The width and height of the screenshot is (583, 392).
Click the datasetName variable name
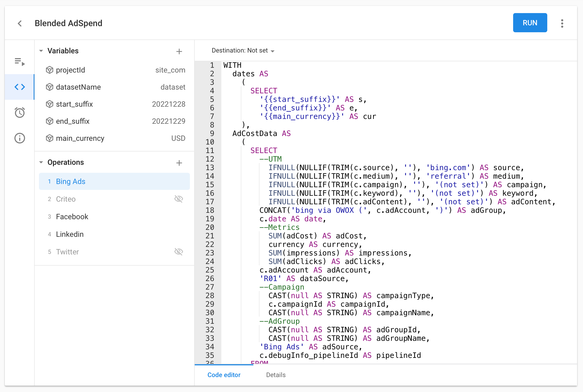tap(78, 87)
